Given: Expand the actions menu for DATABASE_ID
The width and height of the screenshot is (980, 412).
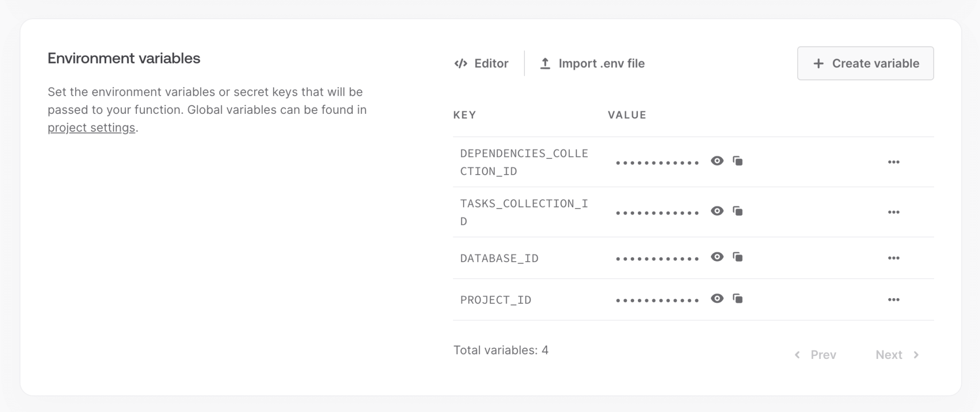Looking at the screenshot, I should tap(893, 258).
